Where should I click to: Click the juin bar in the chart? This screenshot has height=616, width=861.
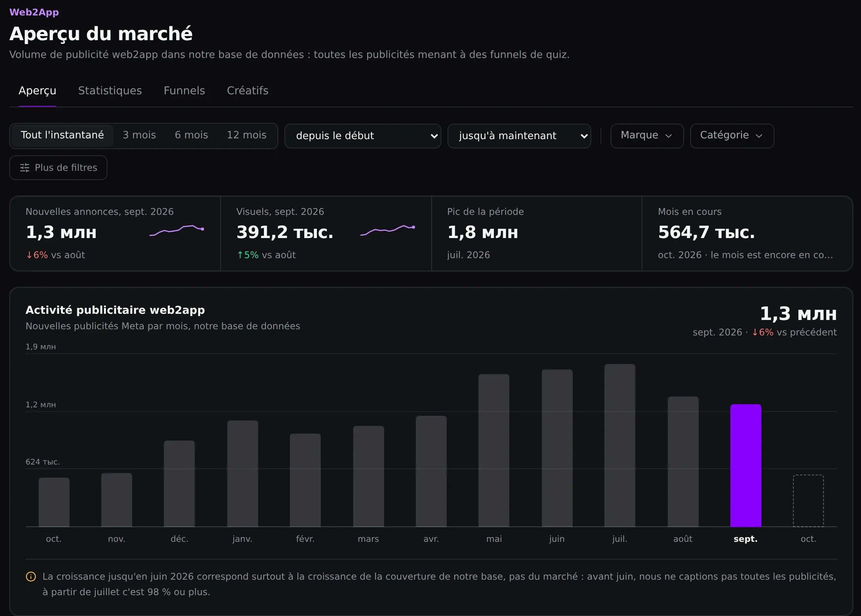(557, 448)
